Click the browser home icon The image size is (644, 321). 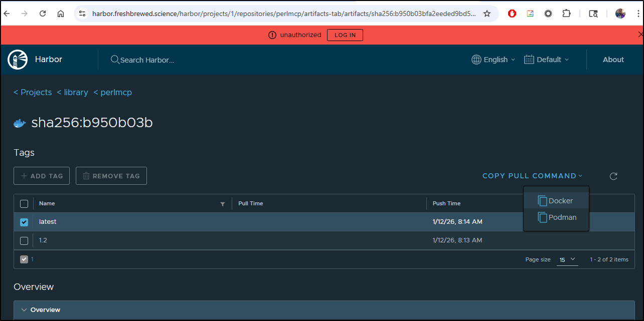pyautogui.click(x=61, y=14)
